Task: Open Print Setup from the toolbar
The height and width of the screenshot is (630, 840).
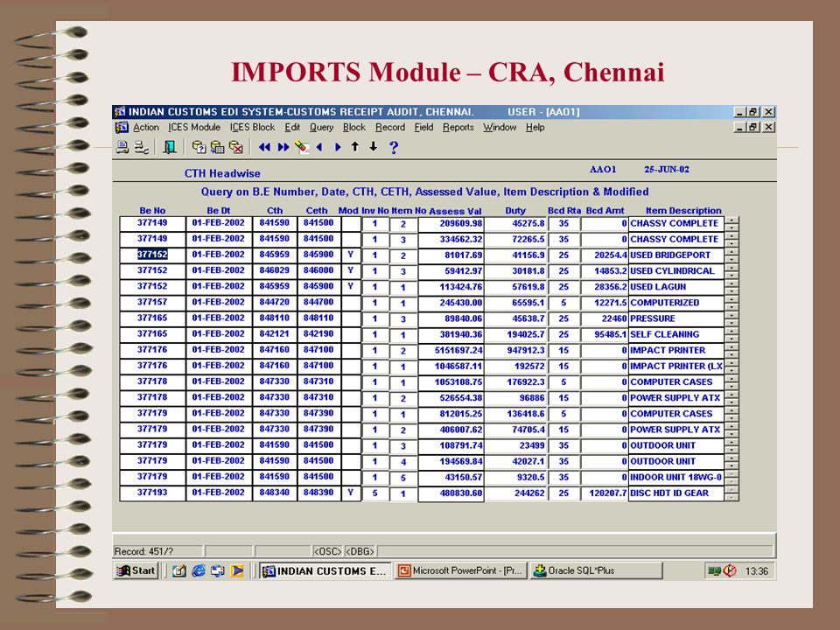Action: pyautogui.click(x=142, y=147)
